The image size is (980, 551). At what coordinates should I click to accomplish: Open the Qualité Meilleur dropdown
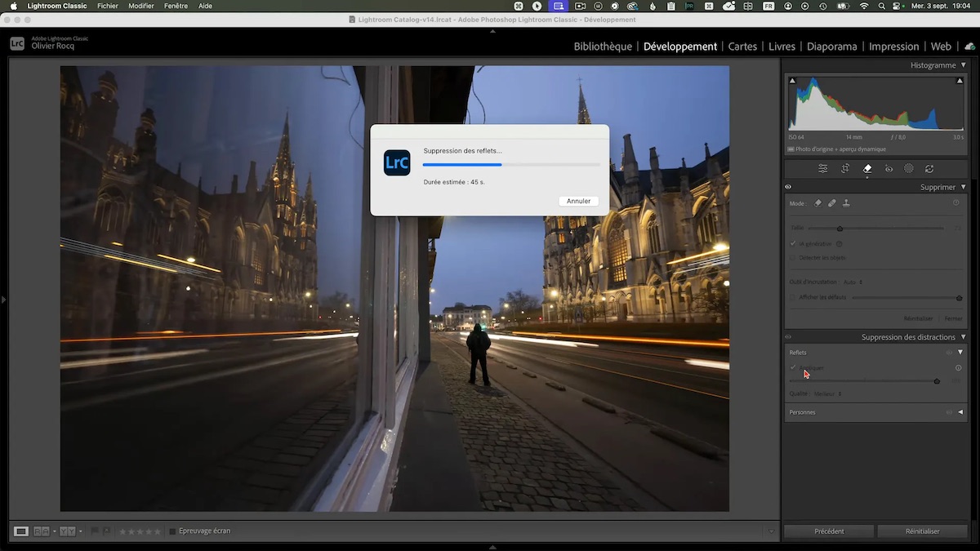(828, 394)
